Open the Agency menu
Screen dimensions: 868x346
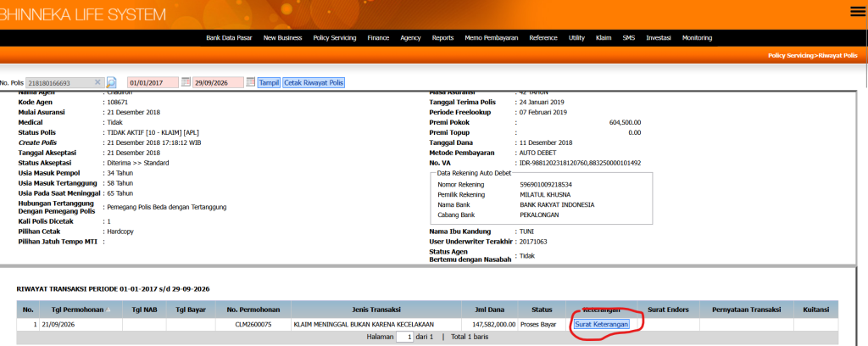click(x=410, y=38)
